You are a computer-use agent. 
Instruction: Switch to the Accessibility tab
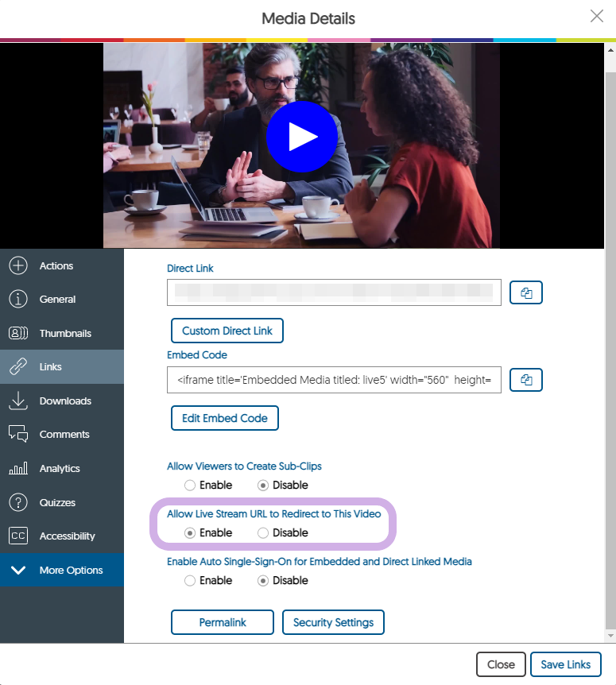(67, 536)
